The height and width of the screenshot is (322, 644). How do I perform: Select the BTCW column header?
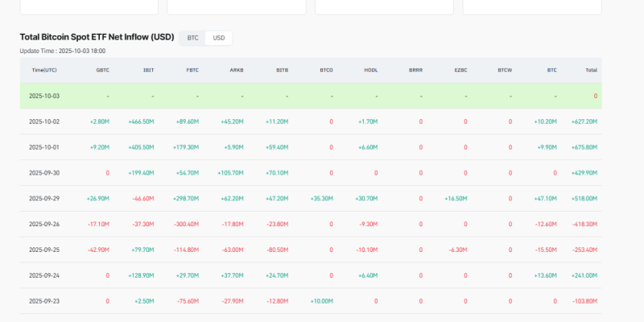[x=505, y=70]
